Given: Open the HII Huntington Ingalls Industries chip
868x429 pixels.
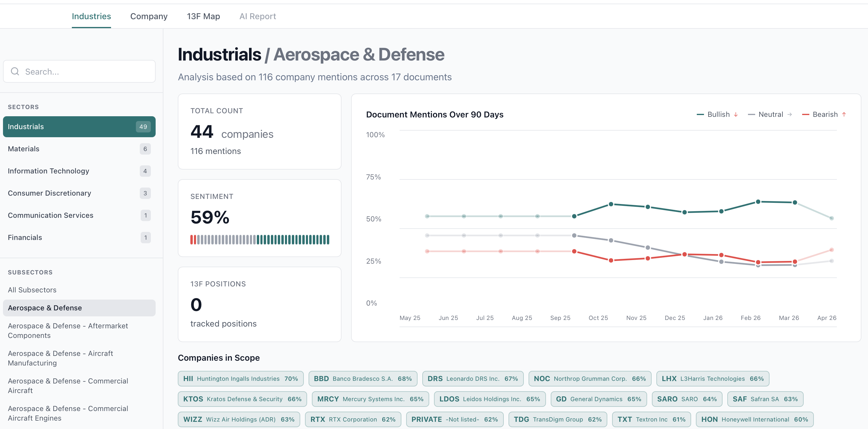Looking at the screenshot, I should click(241, 379).
